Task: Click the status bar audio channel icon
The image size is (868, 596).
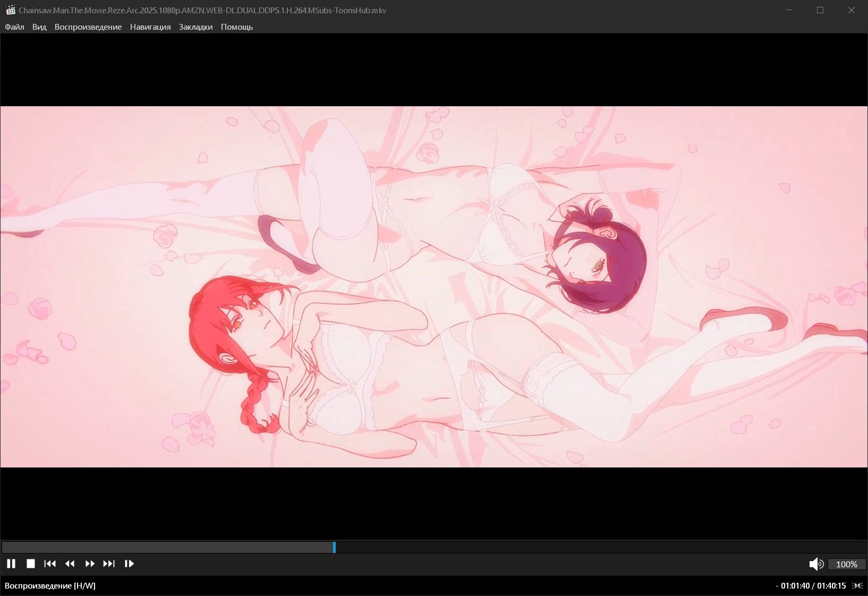Action: (x=857, y=586)
